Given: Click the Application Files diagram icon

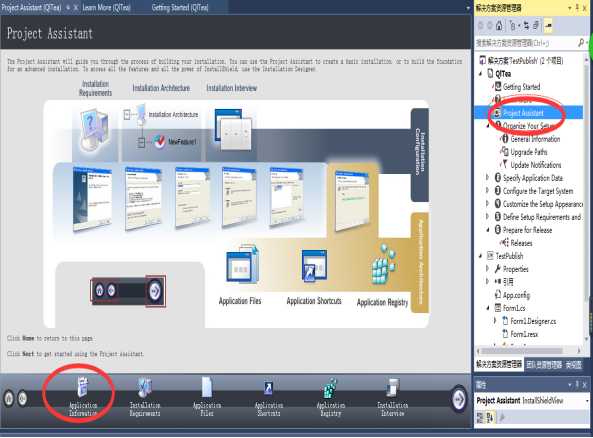Looking at the screenshot, I should [242, 265].
